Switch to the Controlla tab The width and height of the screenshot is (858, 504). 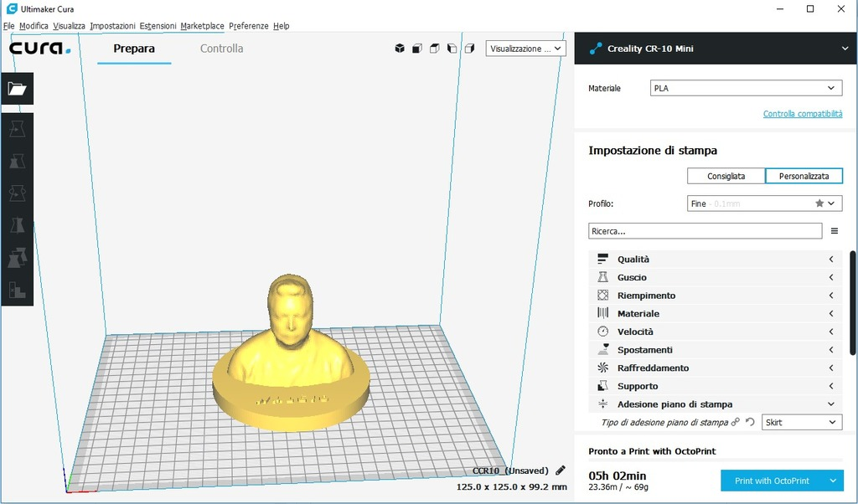(221, 49)
